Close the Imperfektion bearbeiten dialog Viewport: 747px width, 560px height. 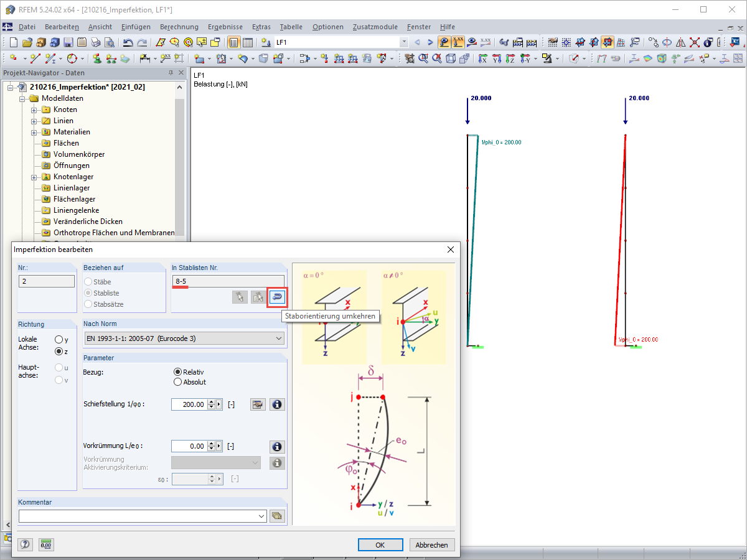pos(451,249)
